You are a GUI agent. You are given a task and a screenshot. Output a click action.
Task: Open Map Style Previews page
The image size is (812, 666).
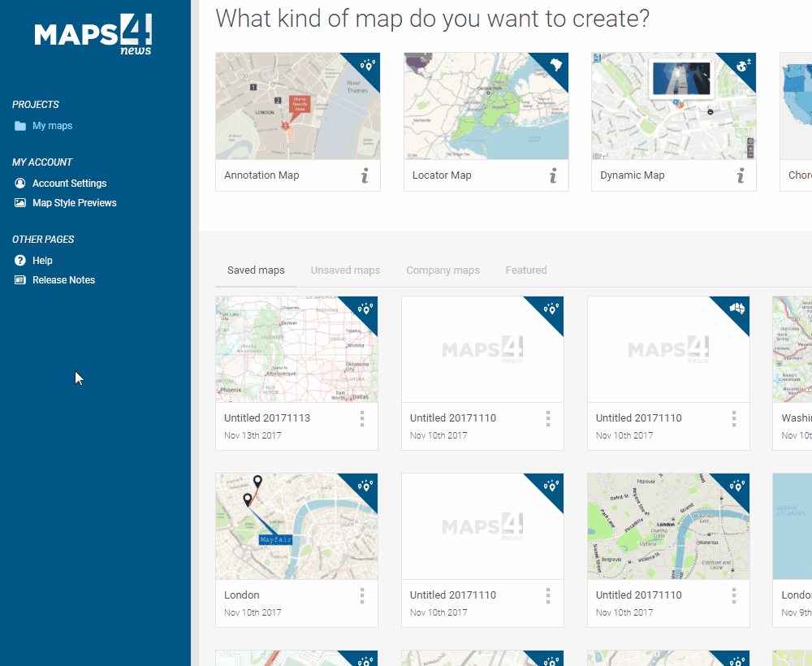75,203
